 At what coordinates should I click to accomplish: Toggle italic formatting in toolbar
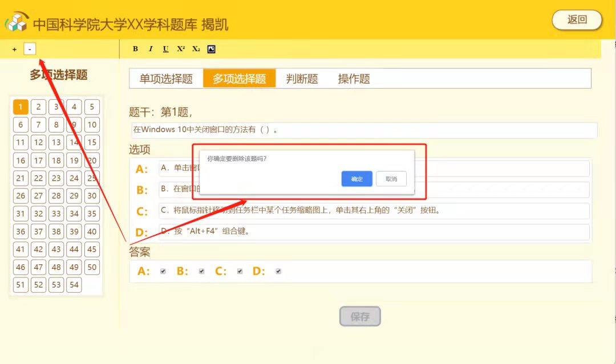click(151, 49)
